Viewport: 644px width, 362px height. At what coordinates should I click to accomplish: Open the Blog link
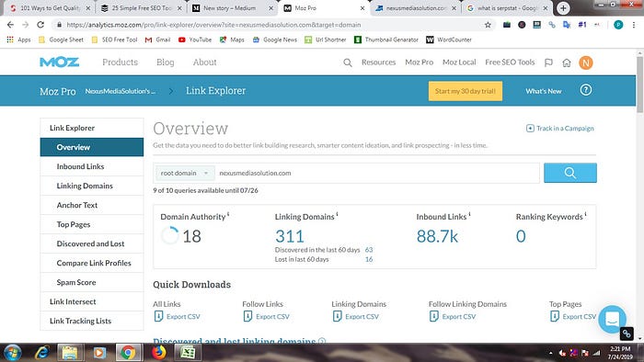point(165,62)
